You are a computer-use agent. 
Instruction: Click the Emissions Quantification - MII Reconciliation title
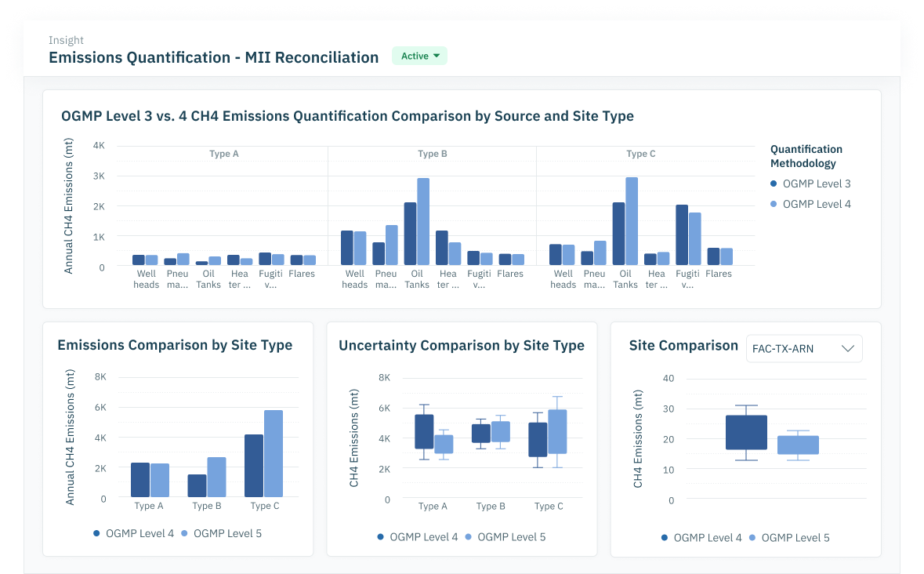pyautogui.click(x=213, y=57)
